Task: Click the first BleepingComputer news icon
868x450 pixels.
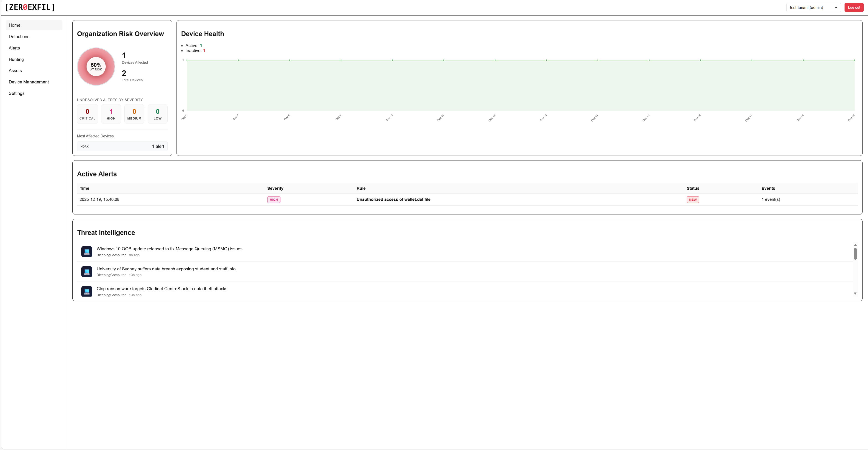Action: coord(87,252)
